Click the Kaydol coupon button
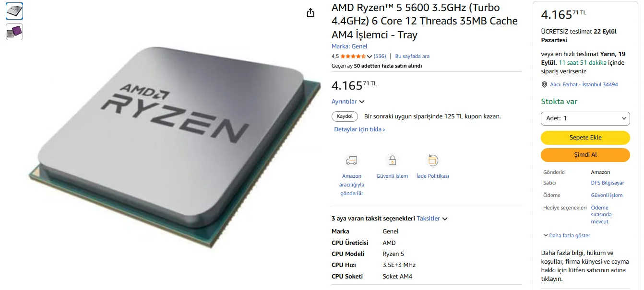644x290 pixels. (345, 116)
